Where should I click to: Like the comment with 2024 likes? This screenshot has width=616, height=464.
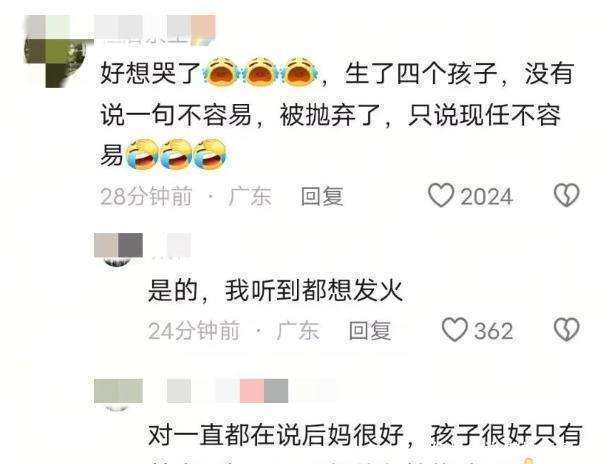click(x=441, y=195)
